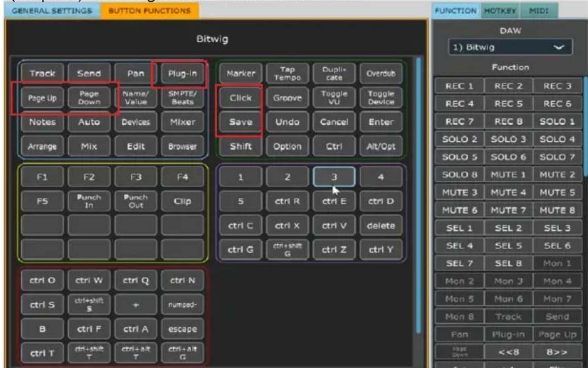588x368 pixels.
Task: Pick the <<8 function button
Action: [x=508, y=352]
